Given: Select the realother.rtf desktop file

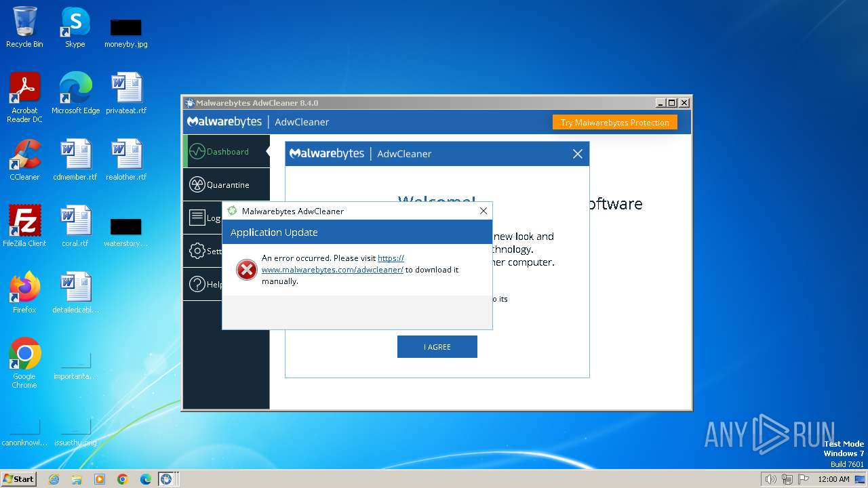Looking at the screenshot, I should [126, 160].
